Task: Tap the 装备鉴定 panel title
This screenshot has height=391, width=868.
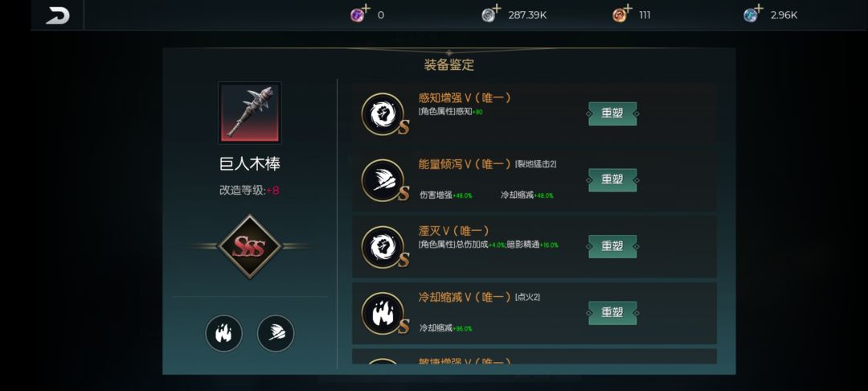Action: point(449,65)
